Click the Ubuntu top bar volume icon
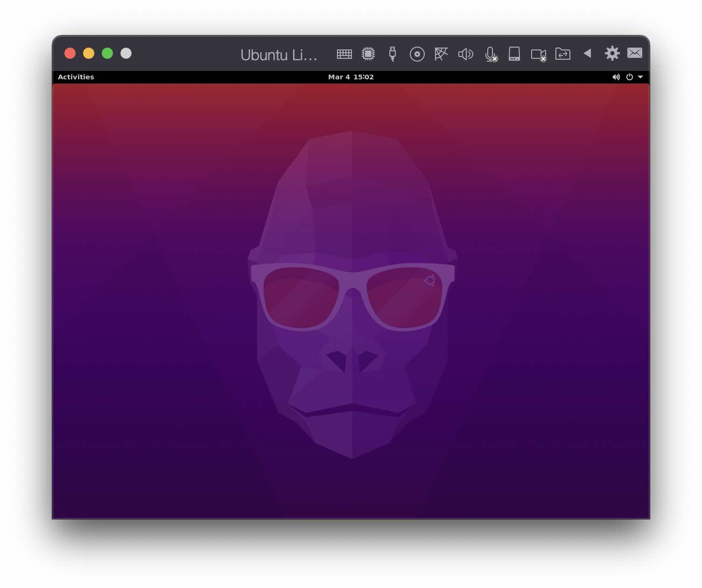This screenshot has height=588, width=702. pyautogui.click(x=616, y=77)
